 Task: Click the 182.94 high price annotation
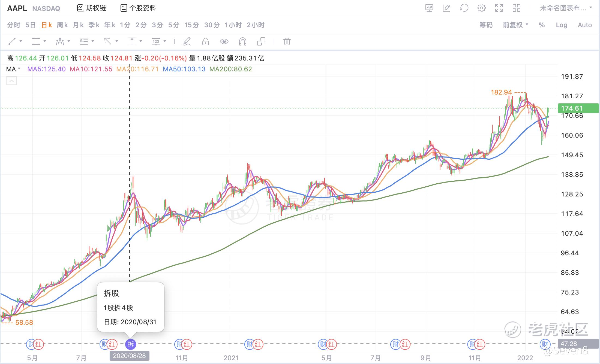pos(501,92)
